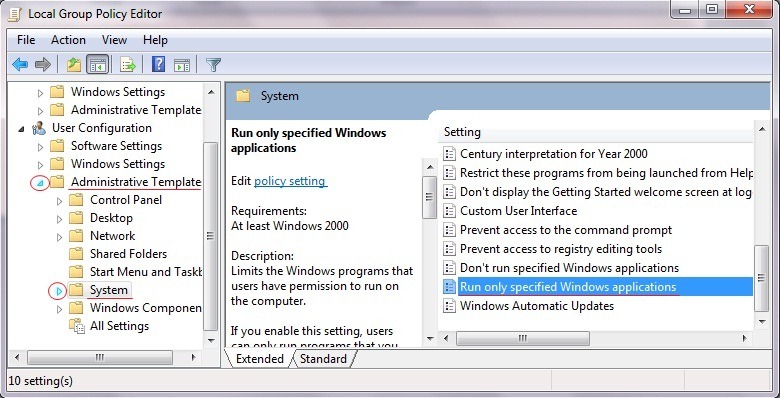Screen dimensions: 780x398
Task: Click icon beside Don't run specified Windows applications
Action: click(x=449, y=268)
